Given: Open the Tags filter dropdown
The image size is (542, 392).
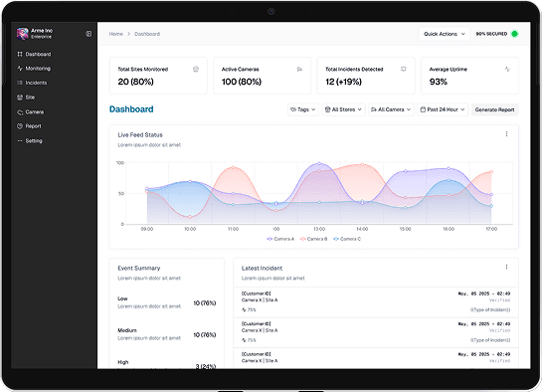Looking at the screenshot, I should [x=303, y=109].
